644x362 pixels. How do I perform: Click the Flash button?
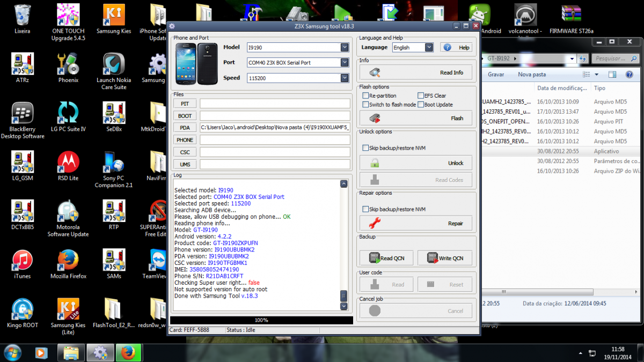[x=415, y=118]
